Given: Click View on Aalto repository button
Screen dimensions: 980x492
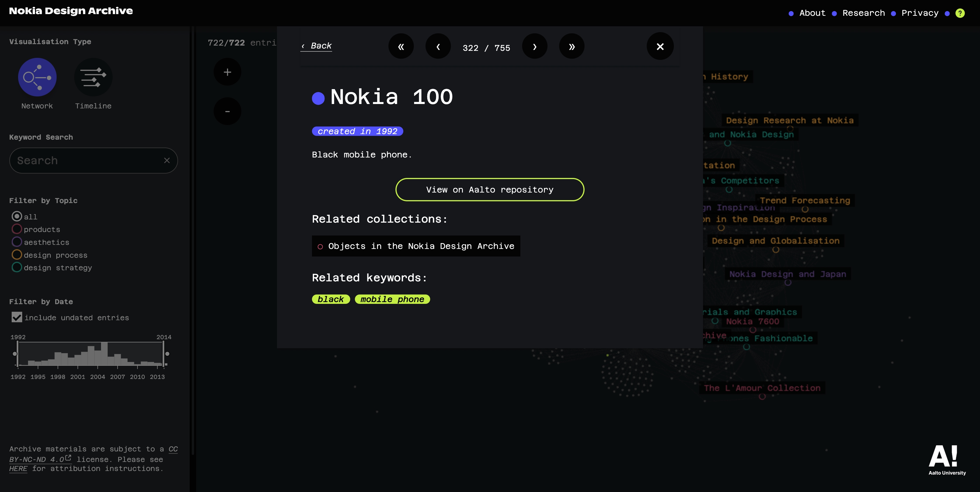Looking at the screenshot, I should pyautogui.click(x=490, y=190).
